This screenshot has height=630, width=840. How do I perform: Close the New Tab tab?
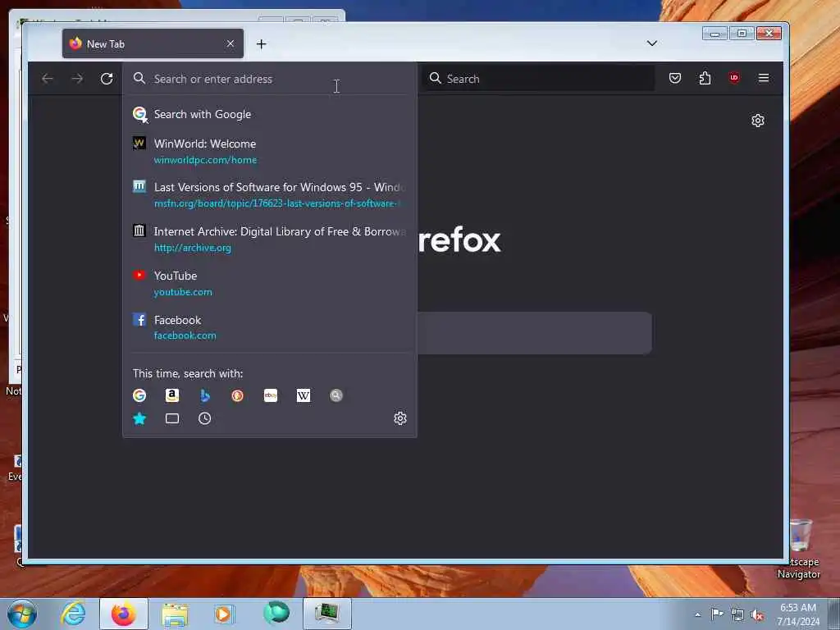[x=231, y=43]
